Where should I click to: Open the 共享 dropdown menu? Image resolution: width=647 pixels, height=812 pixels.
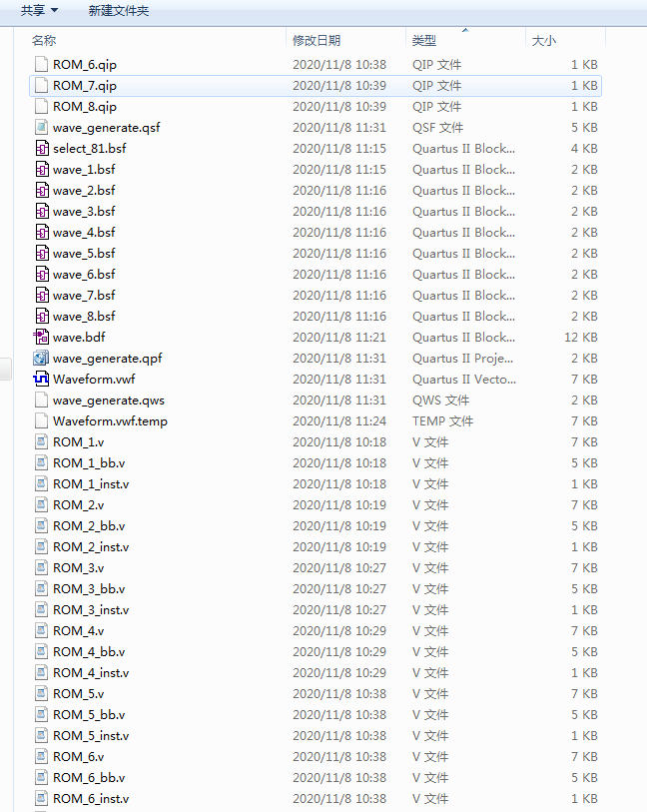click(39, 10)
